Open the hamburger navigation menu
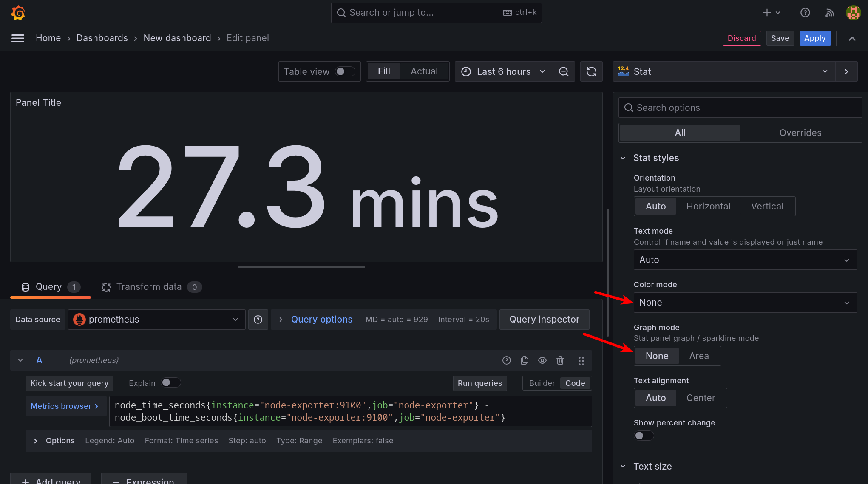Image resolution: width=868 pixels, height=484 pixels. (17, 38)
